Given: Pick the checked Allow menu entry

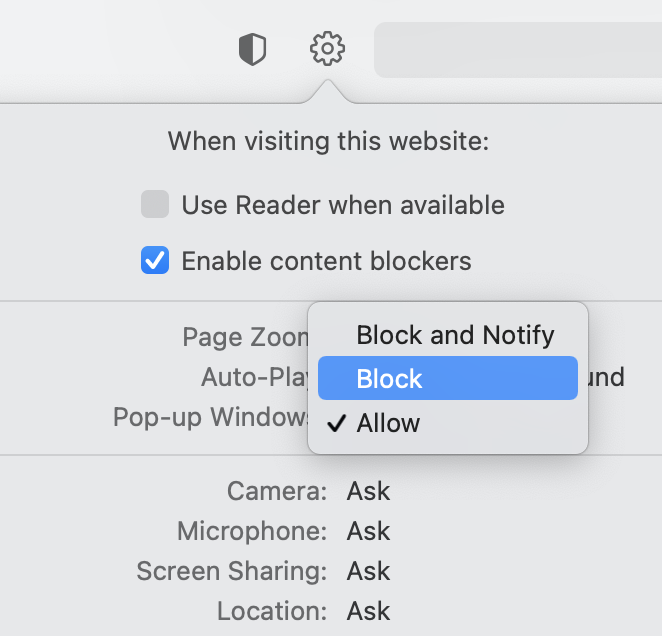Looking at the screenshot, I should 388,423.
